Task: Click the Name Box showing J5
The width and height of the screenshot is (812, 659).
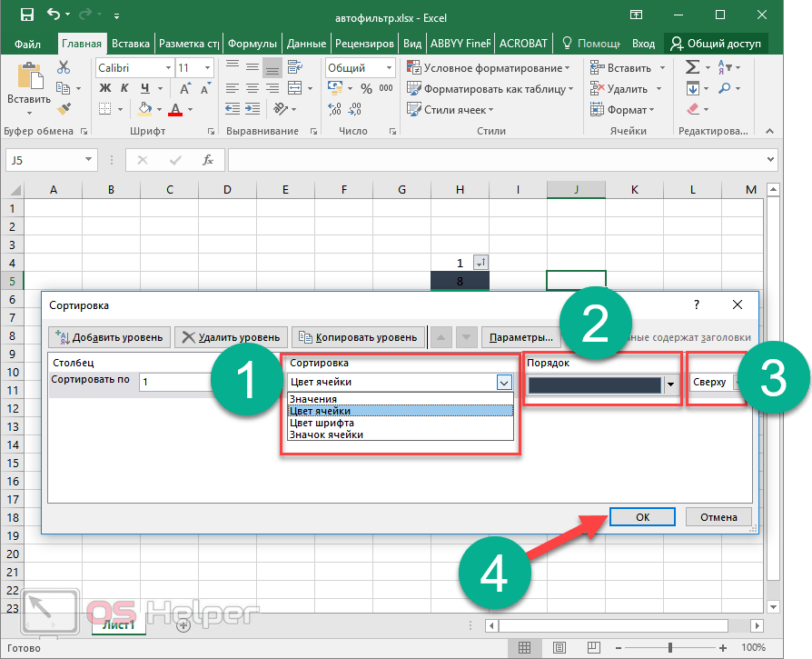Action: 51,160
